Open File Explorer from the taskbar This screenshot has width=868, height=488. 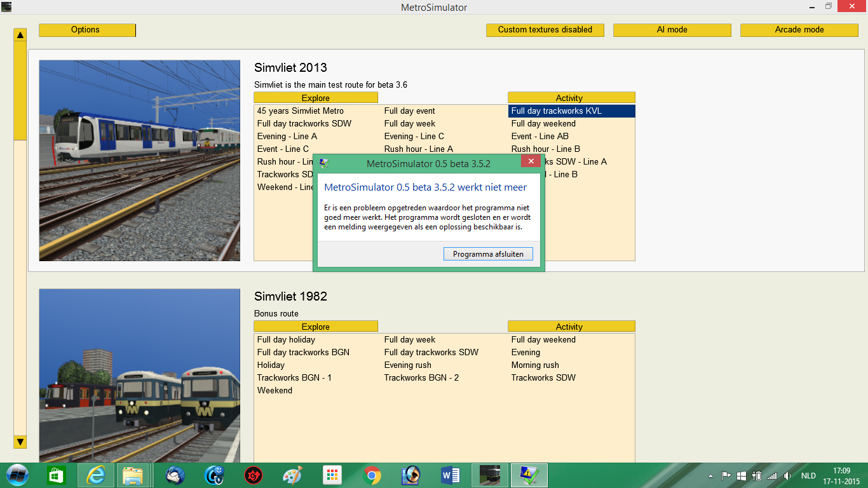(133, 475)
